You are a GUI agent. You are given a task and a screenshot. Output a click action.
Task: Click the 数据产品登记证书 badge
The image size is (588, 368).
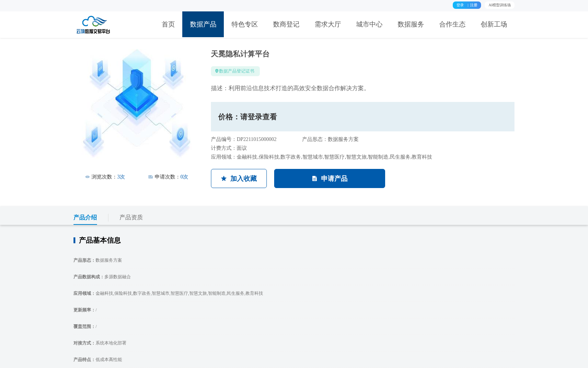point(235,71)
